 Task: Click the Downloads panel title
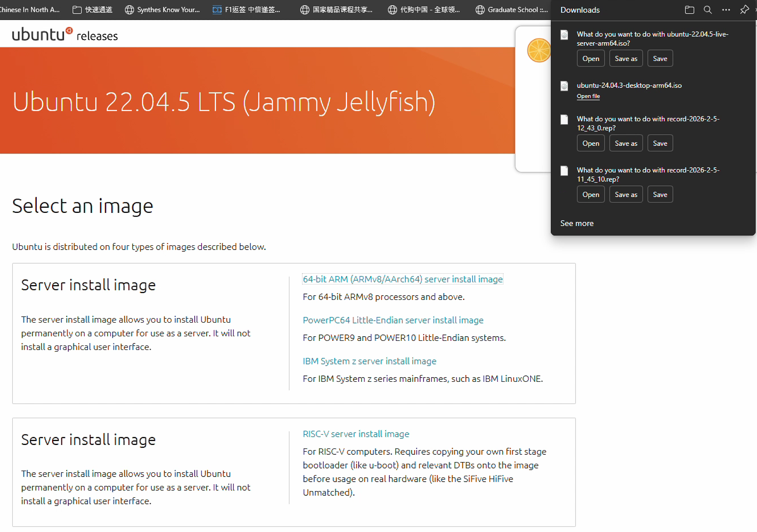580,10
